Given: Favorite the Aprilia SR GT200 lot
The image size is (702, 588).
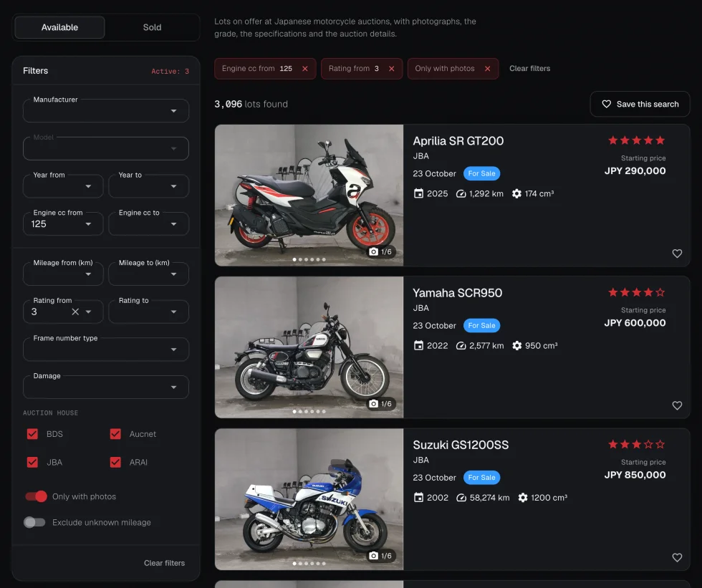Looking at the screenshot, I should (x=677, y=254).
